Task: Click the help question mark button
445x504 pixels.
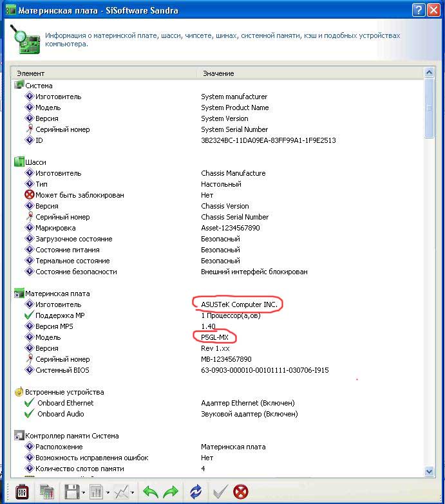Action: (x=417, y=10)
